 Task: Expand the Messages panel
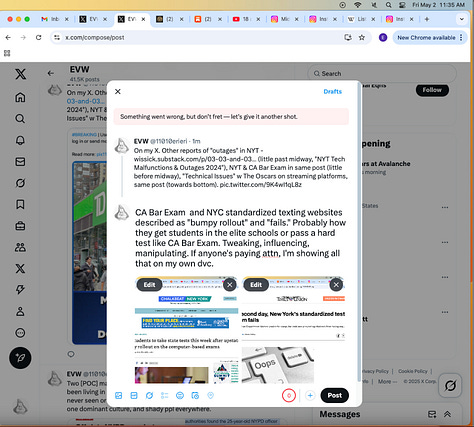447,414
